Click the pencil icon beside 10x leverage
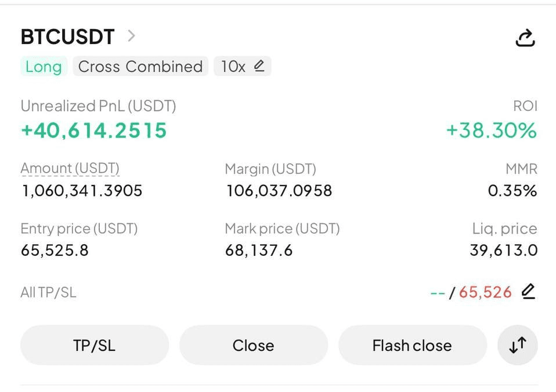Image resolution: width=556 pixels, height=392 pixels. click(x=259, y=66)
